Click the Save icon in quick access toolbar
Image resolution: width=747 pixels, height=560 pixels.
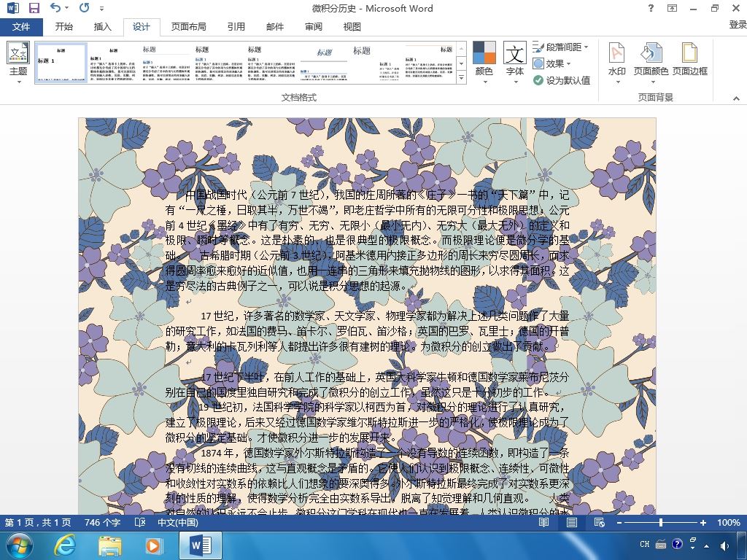coord(34,8)
